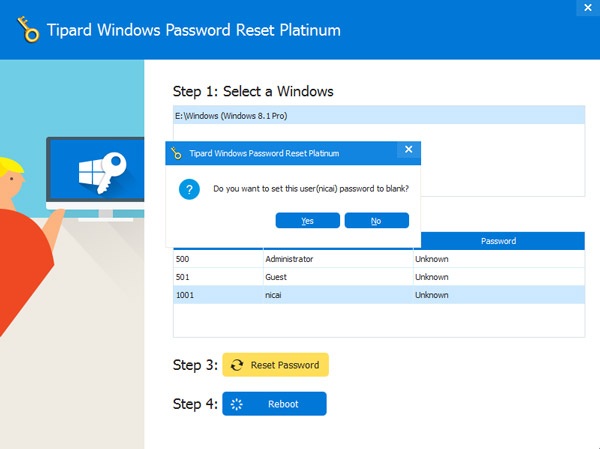
Task: Click the refresh arrows icon on Reset Password
Action: [237, 365]
